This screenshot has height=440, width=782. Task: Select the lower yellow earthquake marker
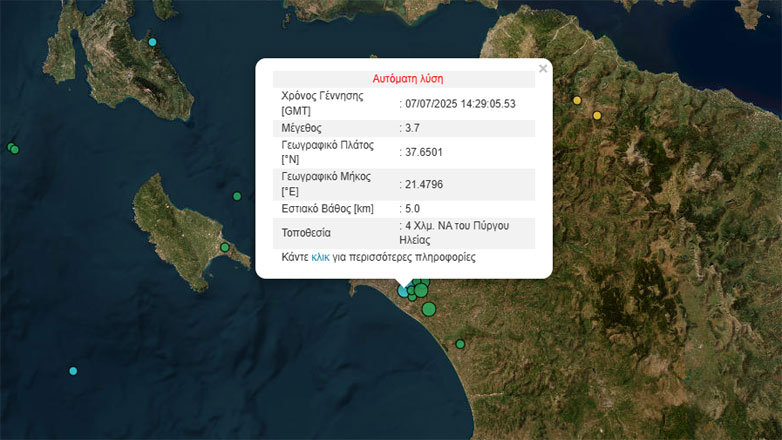[597, 116]
